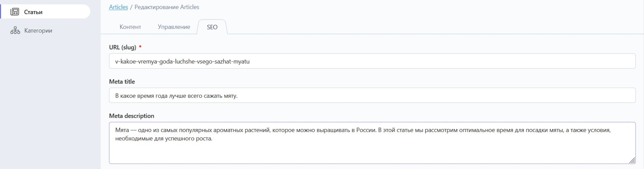The width and height of the screenshot is (644, 169).
Task: Click the URL (slug) field label
Action: 123,47
